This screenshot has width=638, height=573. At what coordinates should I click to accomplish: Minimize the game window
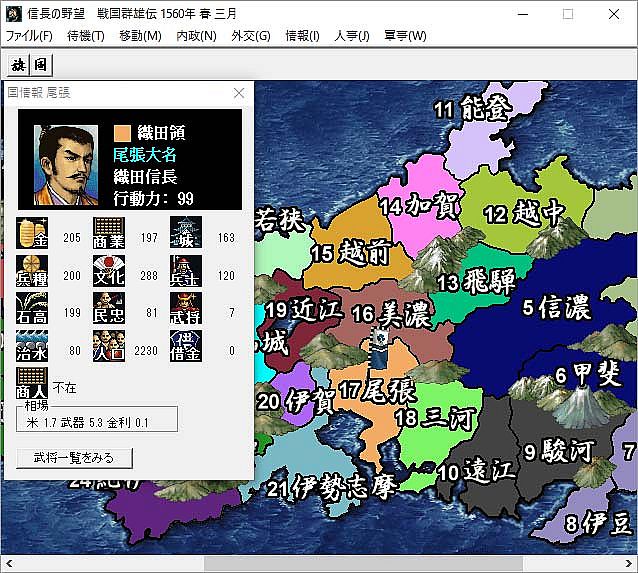pyautogui.click(x=523, y=14)
